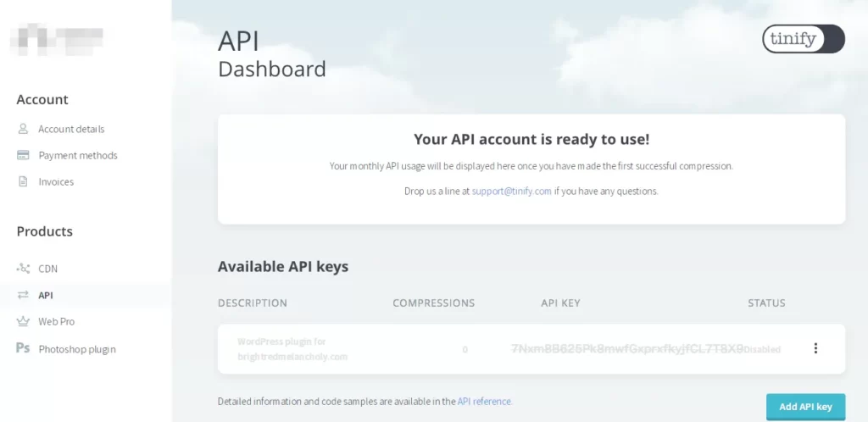The image size is (868, 422).
Task: Open Web Pro product page
Action: [57, 321]
